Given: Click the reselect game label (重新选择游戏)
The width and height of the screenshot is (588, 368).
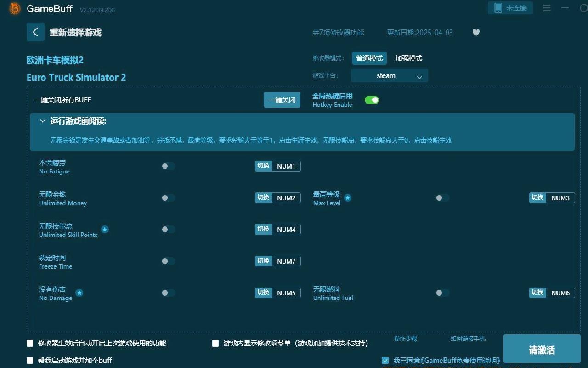Looking at the screenshot, I should coord(75,33).
